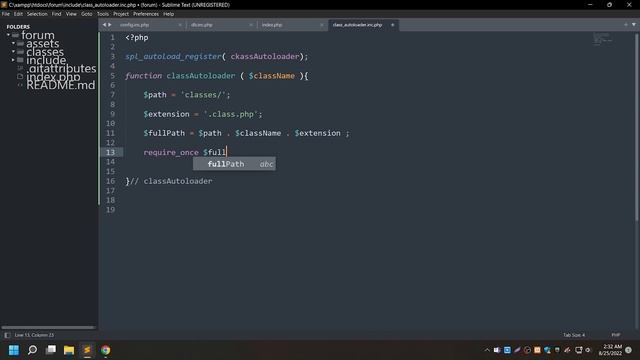Click the $className parameter on line 5
This screenshot has width=640, height=360.
tap(272, 76)
